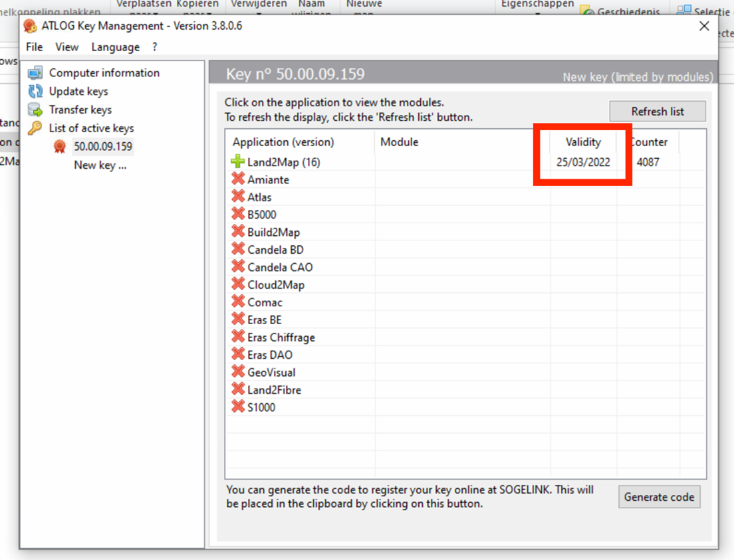The width and height of the screenshot is (734, 560).
Task: Click the Computer information monitor icon
Action: (35, 73)
